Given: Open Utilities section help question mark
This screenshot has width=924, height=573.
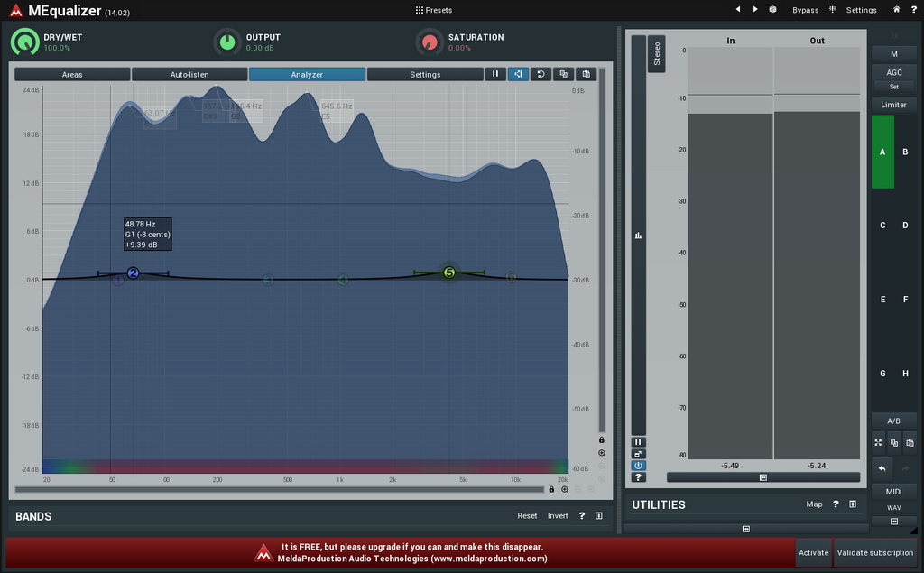Looking at the screenshot, I should tap(836, 504).
